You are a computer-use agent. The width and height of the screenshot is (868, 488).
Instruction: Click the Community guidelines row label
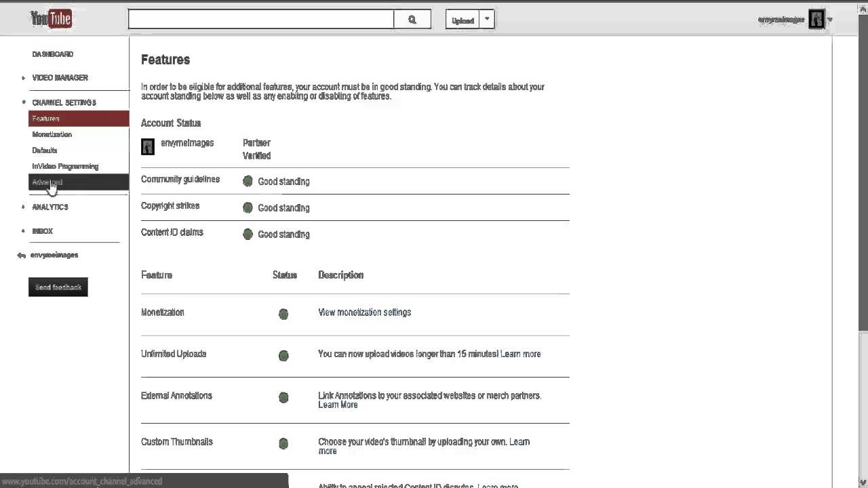180,179
